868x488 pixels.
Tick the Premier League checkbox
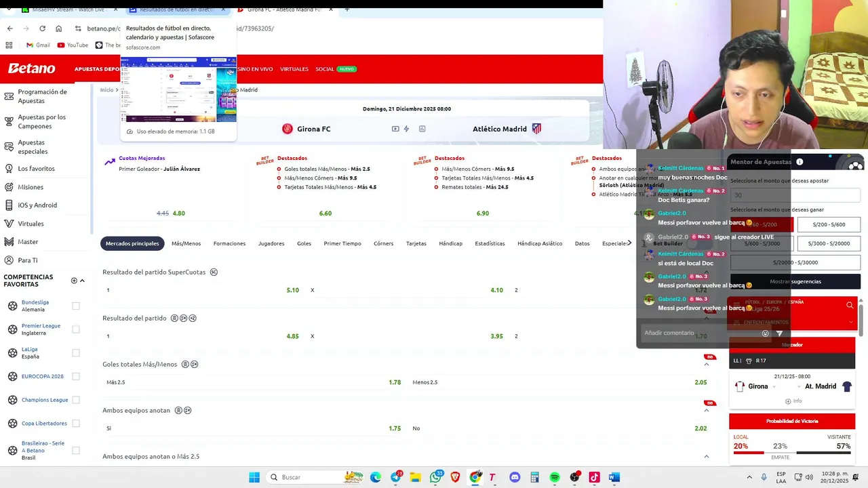[x=76, y=329]
